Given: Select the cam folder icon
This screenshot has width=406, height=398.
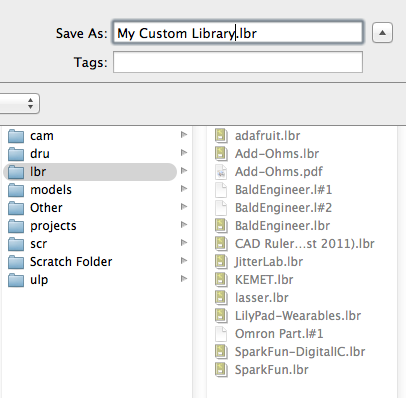Looking at the screenshot, I should [16, 136].
